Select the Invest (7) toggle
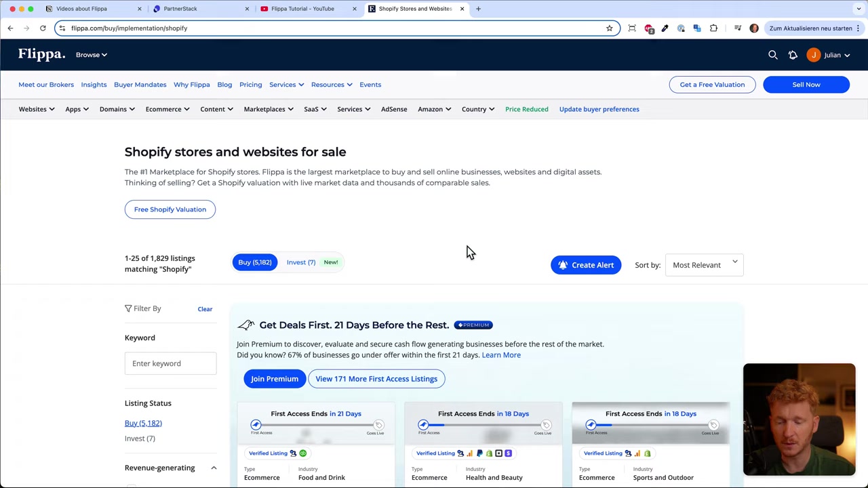Image resolution: width=868 pixels, height=488 pixels. (x=301, y=262)
